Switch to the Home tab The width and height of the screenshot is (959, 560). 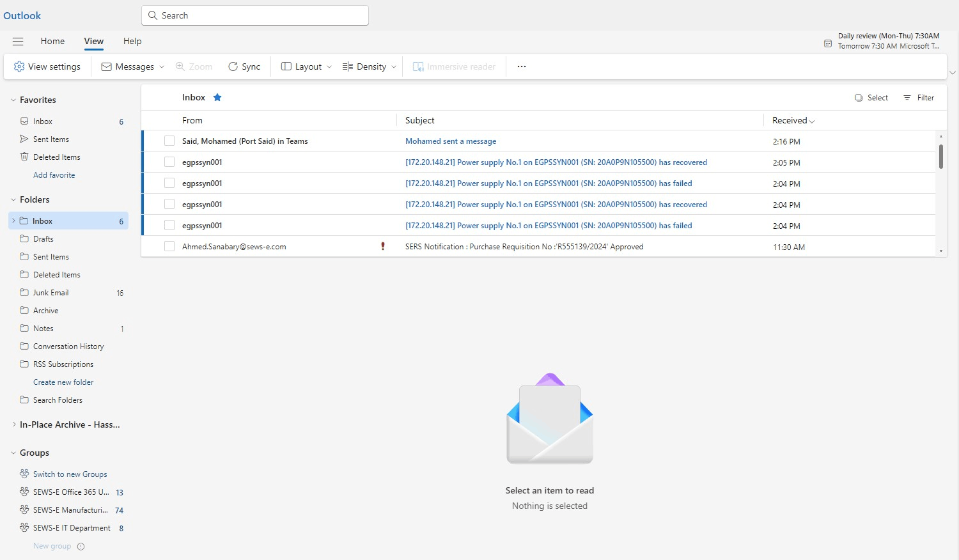tap(52, 41)
